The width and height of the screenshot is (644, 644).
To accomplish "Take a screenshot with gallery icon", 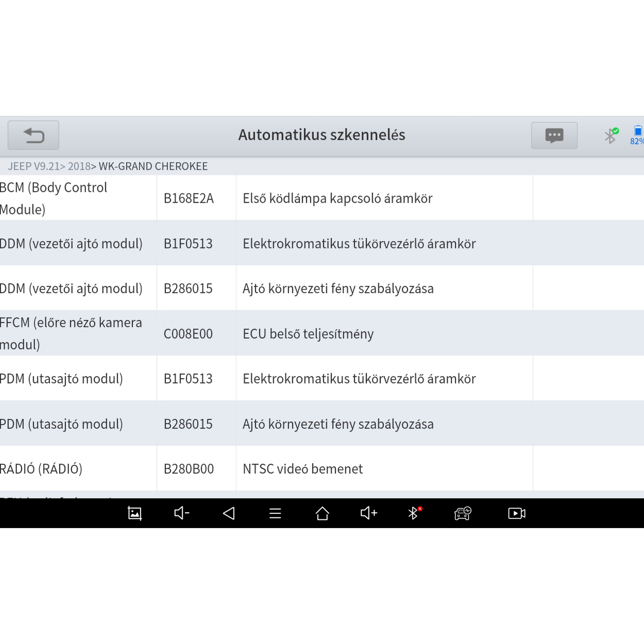I will point(135,513).
